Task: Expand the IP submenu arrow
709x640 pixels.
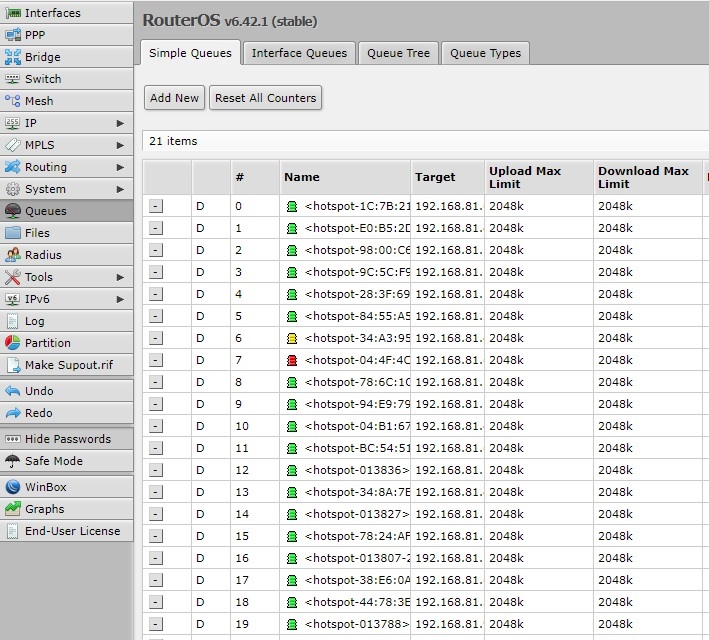Action: click(120, 123)
